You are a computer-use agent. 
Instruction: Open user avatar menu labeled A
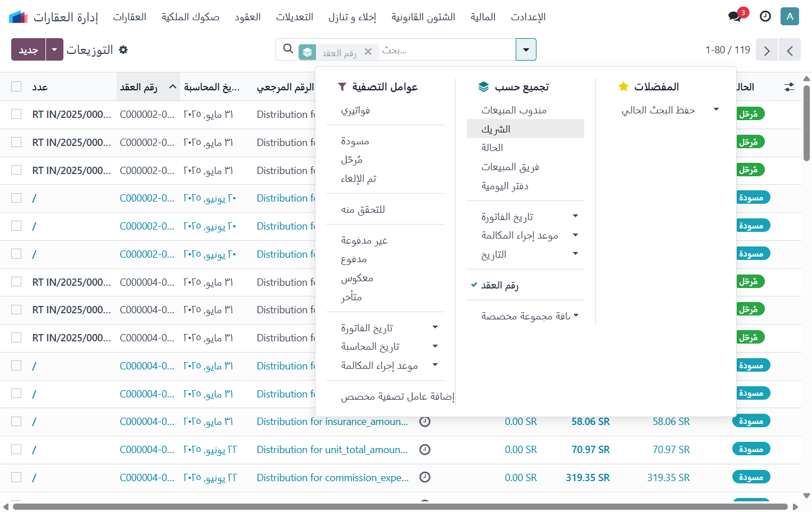pyautogui.click(x=790, y=16)
